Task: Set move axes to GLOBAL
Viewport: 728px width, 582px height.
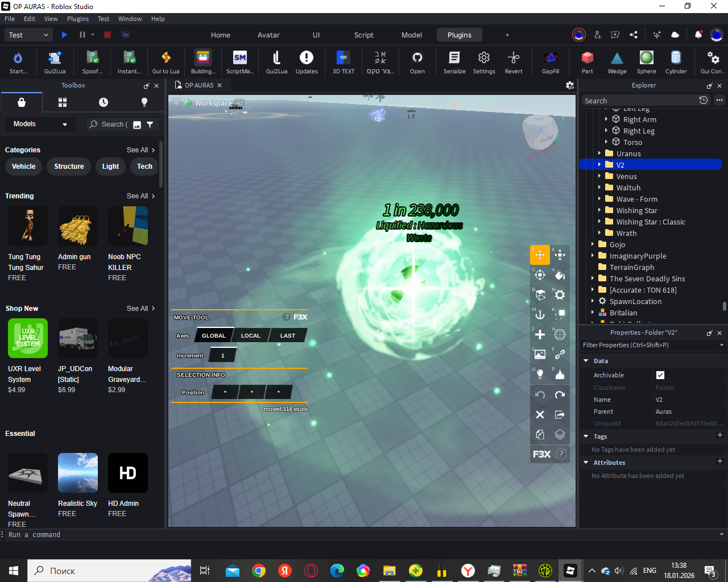Action: pos(214,335)
